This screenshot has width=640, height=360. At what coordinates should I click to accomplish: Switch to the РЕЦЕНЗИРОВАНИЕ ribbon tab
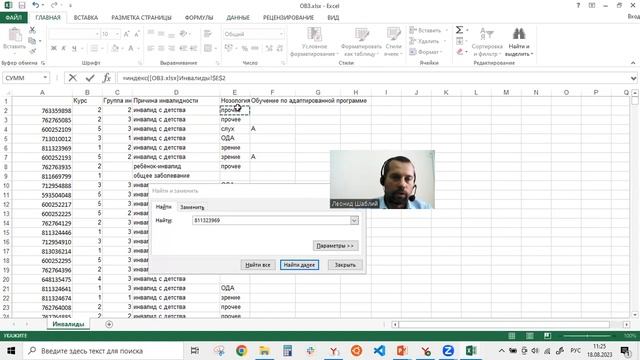(288, 18)
